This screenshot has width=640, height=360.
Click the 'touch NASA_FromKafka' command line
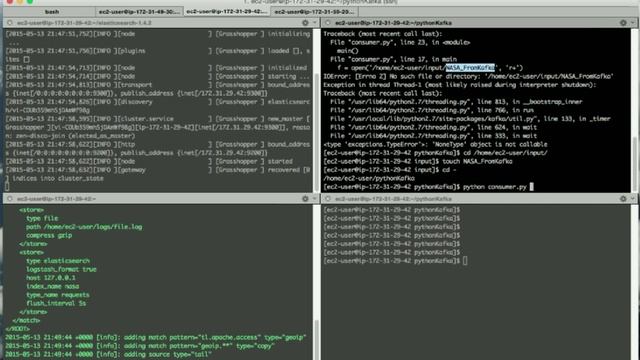pyautogui.click(x=418, y=161)
